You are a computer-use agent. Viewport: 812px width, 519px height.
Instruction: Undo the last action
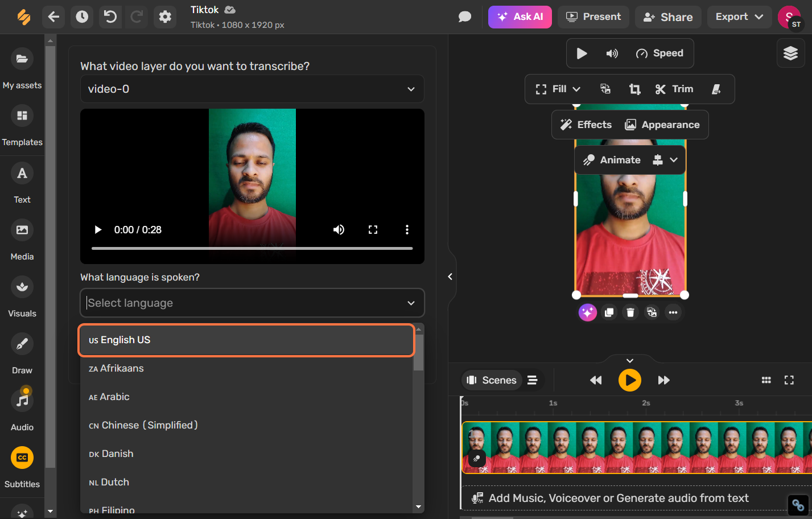point(110,17)
